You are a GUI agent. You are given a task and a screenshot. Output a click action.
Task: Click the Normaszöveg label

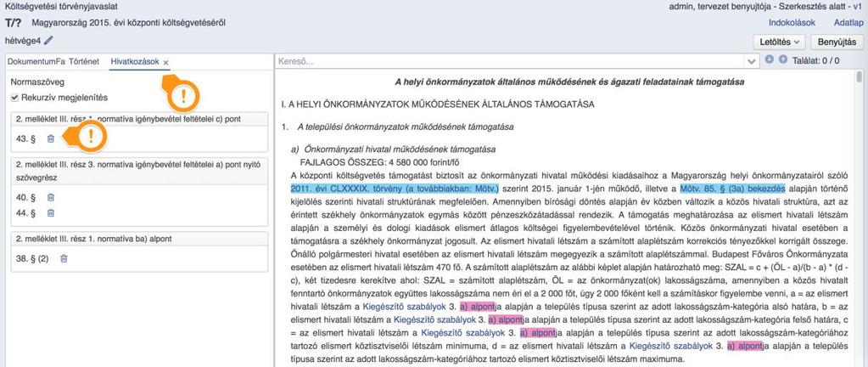coord(37,82)
